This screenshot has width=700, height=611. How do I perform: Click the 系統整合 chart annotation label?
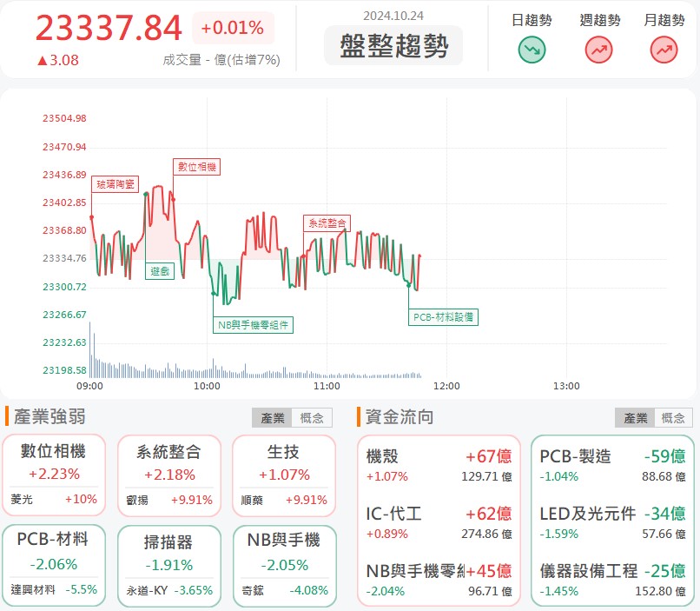tap(327, 222)
